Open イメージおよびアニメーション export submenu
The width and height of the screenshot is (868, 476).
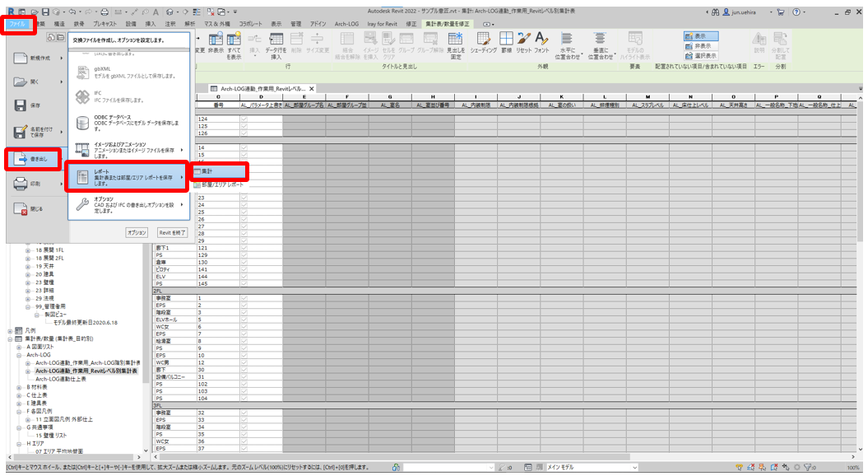(x=128, y=150)
